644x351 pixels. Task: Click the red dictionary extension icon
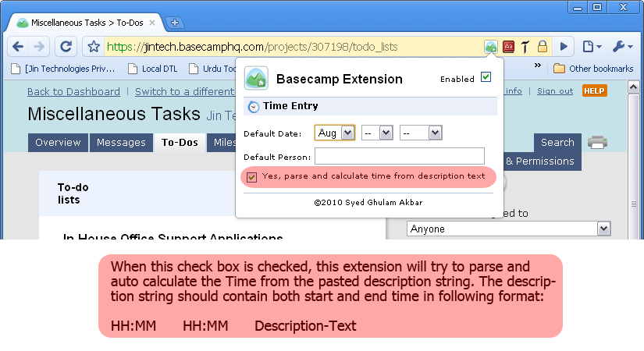point(508,46)
